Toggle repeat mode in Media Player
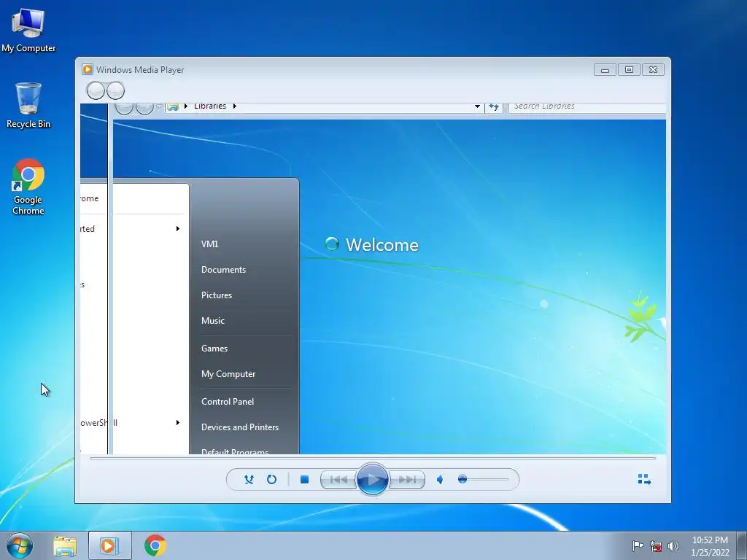The width and height of the screenshot is (747, 560). [x=271, y=480]
